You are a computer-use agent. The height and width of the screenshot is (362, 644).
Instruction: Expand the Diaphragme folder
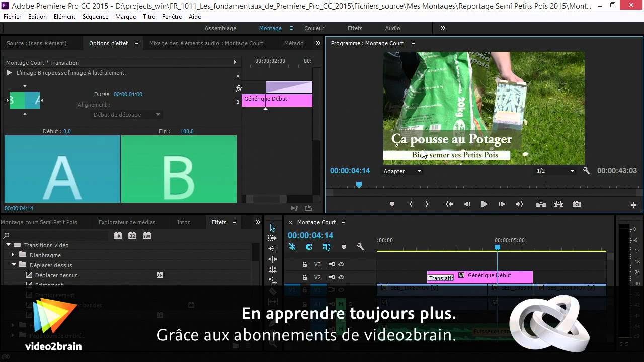[x=13, y=255]
